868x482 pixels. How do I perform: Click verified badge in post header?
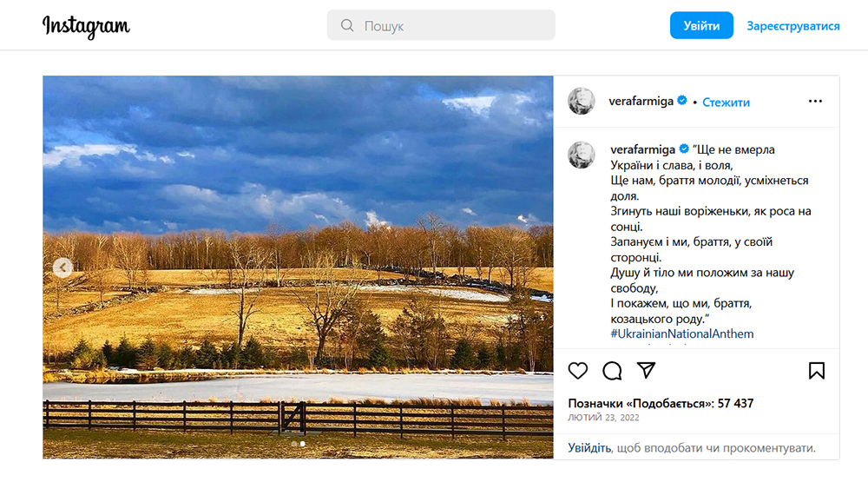[x=682, y=101]
